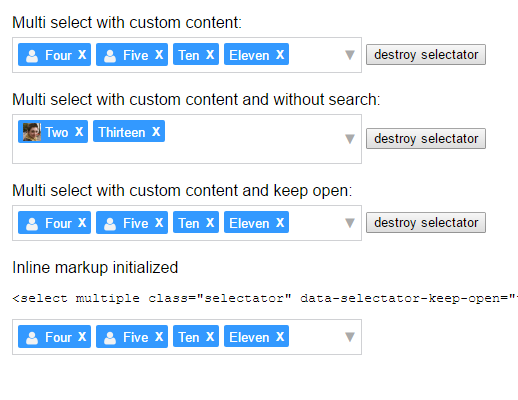518x400 pixels.
Task: Click empty input area of first multi select
Action: (316, 55)
